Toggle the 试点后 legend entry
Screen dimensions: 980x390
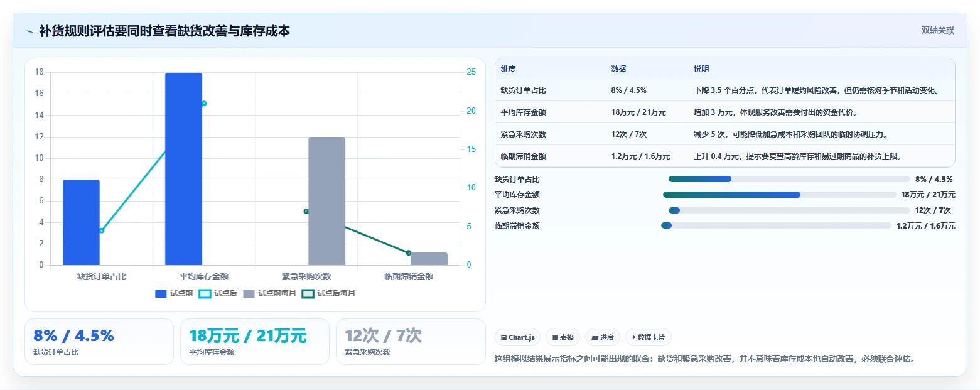pos(218,293)
